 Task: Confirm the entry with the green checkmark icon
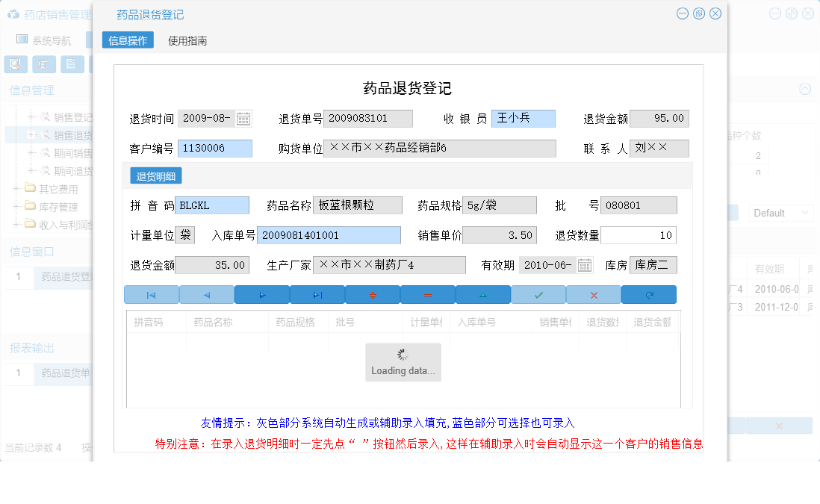click(538, 294)
